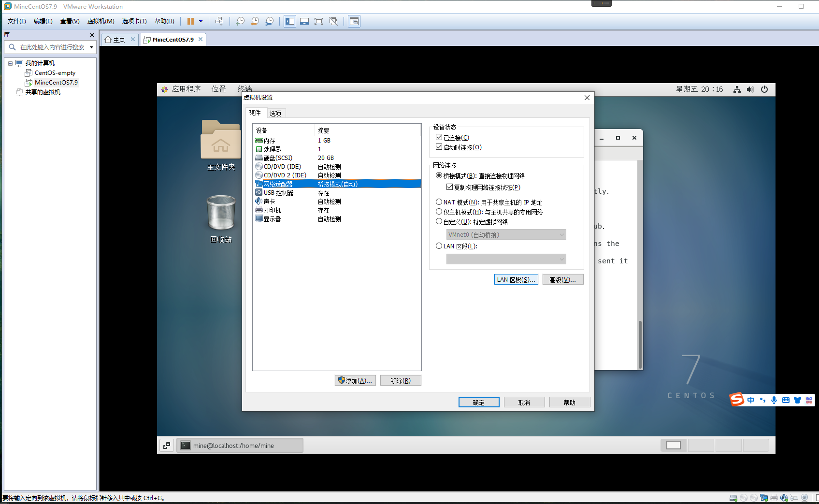This screenshot has height=504, width=819.
Task: Close the MineCentOS7.9 tab
Action: pyautogui.click(x=201, y=39)
